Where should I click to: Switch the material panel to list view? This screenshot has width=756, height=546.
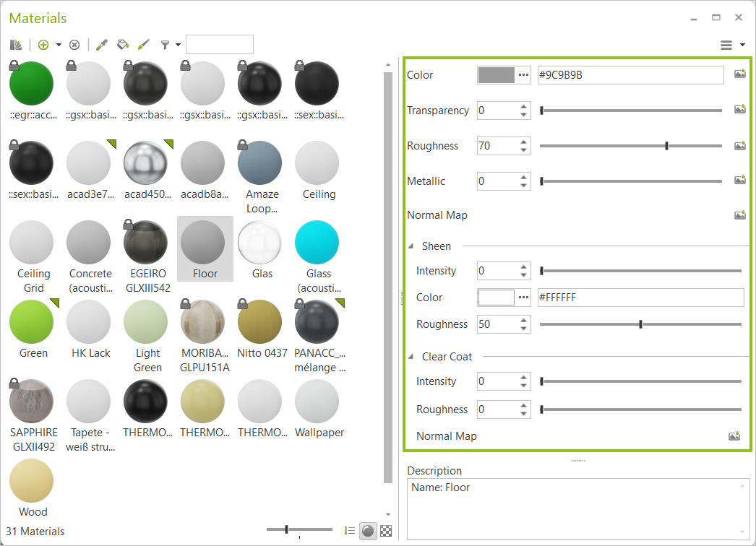pos(350,530)
